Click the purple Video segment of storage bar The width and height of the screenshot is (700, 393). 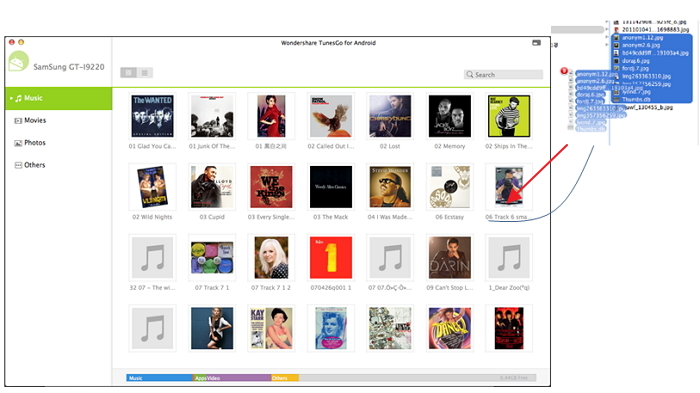pos(238,378)
